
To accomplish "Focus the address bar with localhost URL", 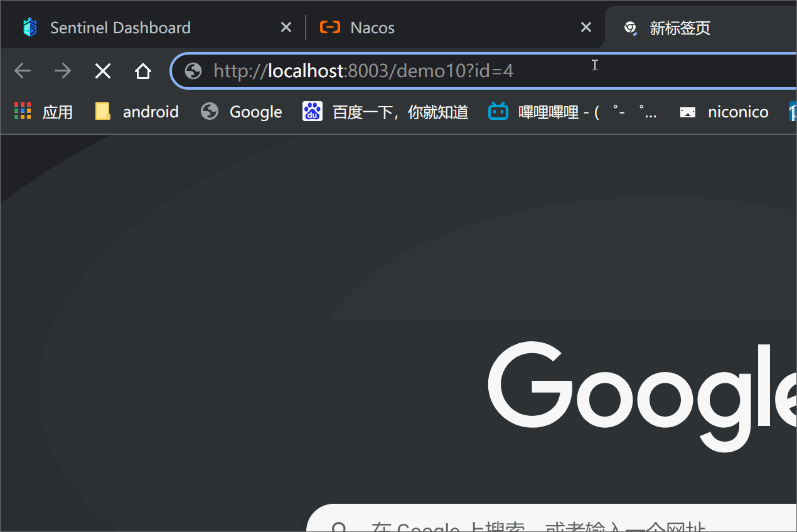I will tap(483, 71).
